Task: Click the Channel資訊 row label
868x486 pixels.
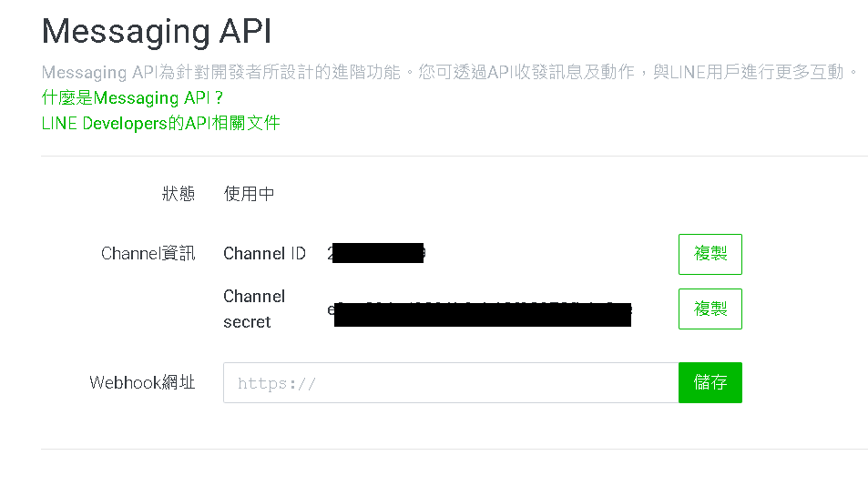Action: [148, 254]
